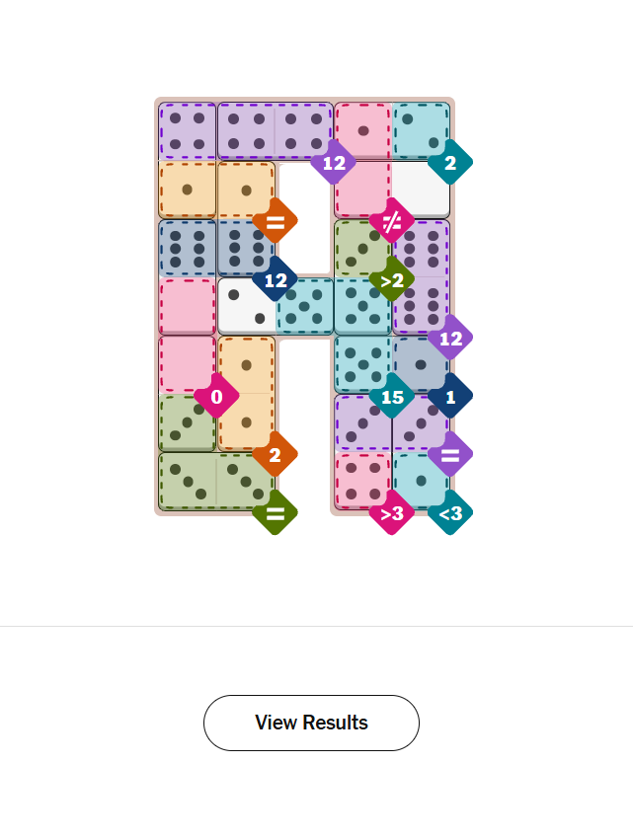Click the pink four-pip domino tile

tap(362, 481)
